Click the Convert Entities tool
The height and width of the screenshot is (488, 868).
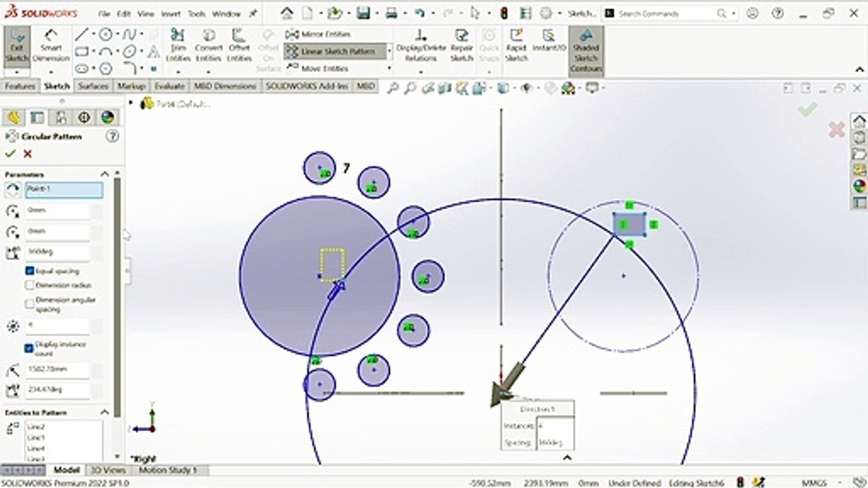click(209, 45)
